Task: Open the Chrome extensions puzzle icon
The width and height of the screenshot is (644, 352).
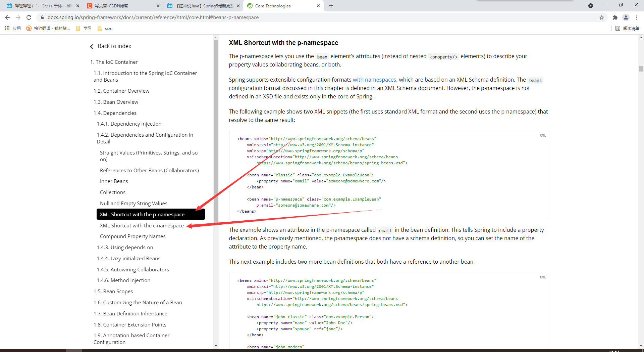Action: click(615, 17)
